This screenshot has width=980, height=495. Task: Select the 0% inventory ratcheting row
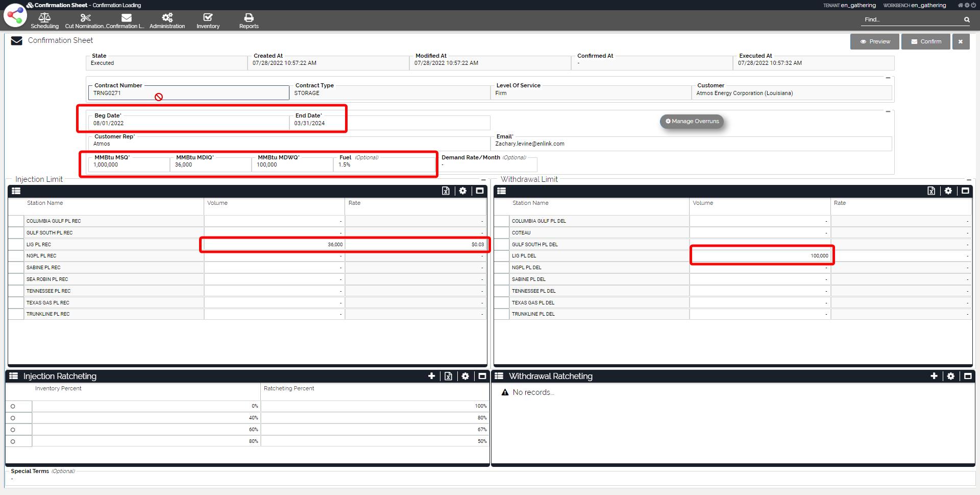[x=13, y=407]
